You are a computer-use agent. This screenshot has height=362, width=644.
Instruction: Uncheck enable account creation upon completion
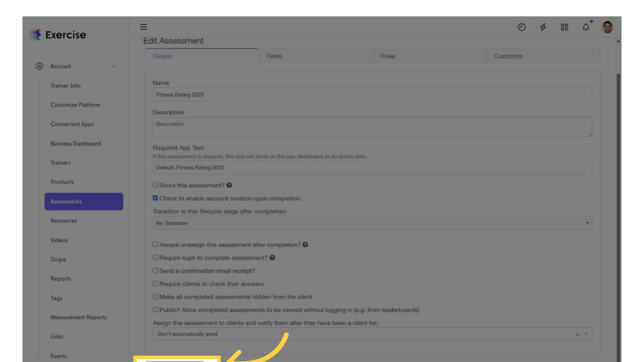[155, 198]
